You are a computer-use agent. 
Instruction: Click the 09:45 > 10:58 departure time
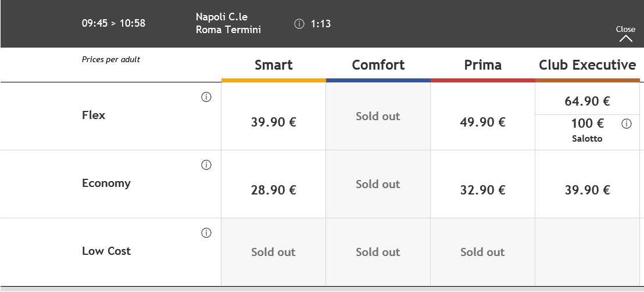[113, 23]
